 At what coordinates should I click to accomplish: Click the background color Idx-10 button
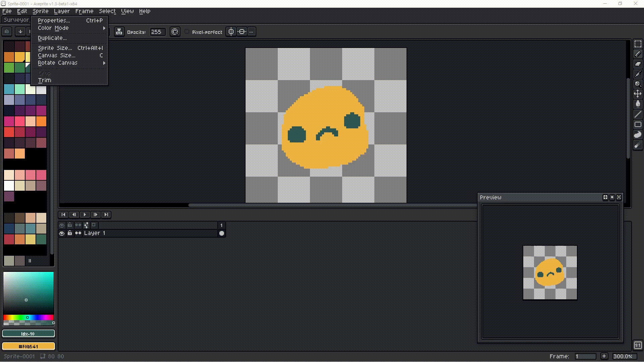pos(29,334)
